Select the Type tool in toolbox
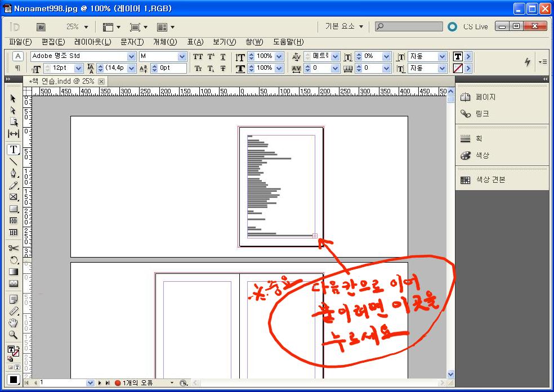554x392 pixels. point(14,150)
